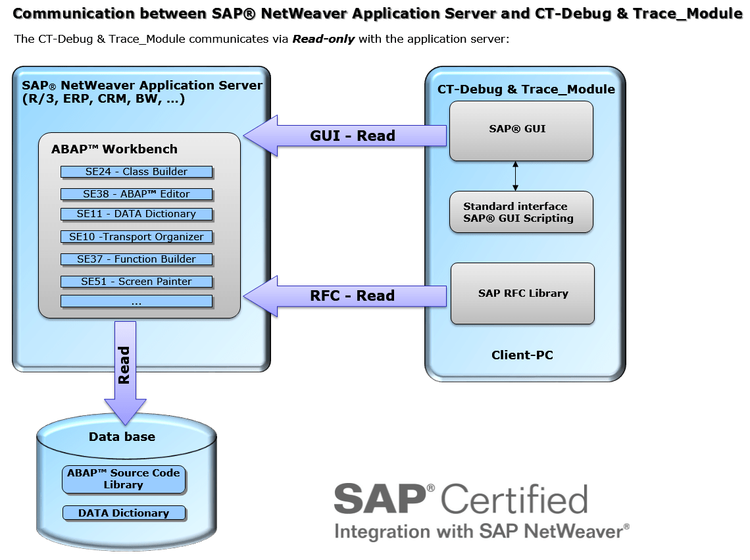Switch to the CT-Debug & Trace_Module panel
Viewport: 750px width, 560px height.
pos(524,89)
